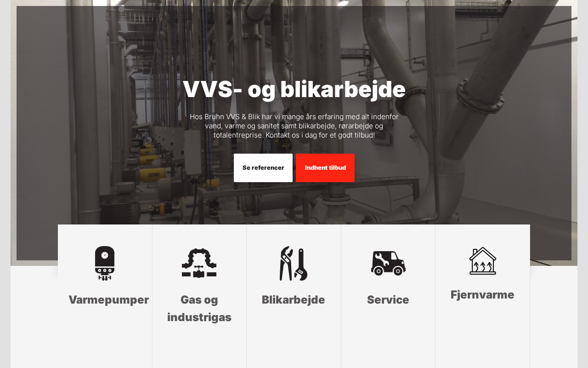Click the wrench emblem on the van
Image resolution: width=588 pixels, height=368 pixels.
pyautogui.click(x=381, y=259)
